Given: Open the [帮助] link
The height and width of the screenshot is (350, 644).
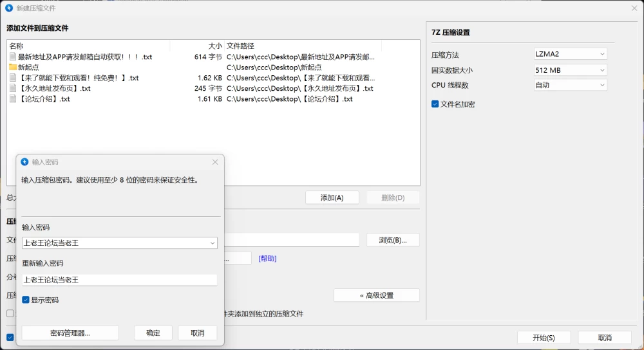Looking at the screenshot, I should 267,259.
